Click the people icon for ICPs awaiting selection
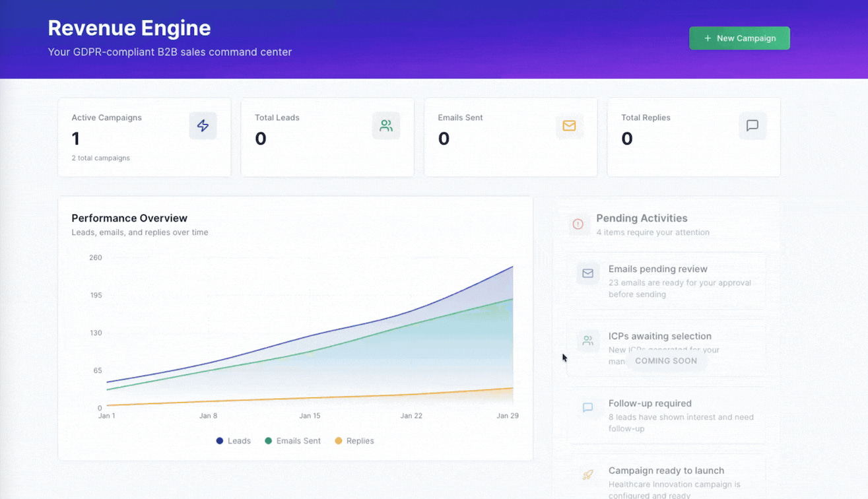 pos(588,341)
